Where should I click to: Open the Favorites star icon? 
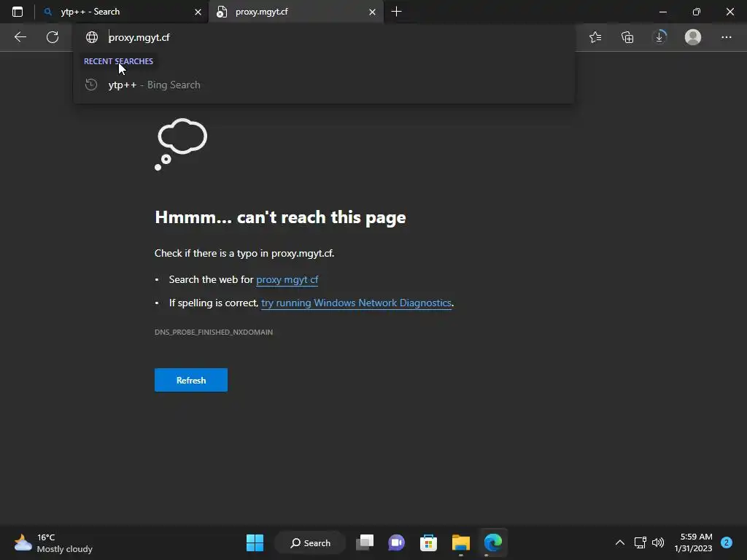pos(595,37)
